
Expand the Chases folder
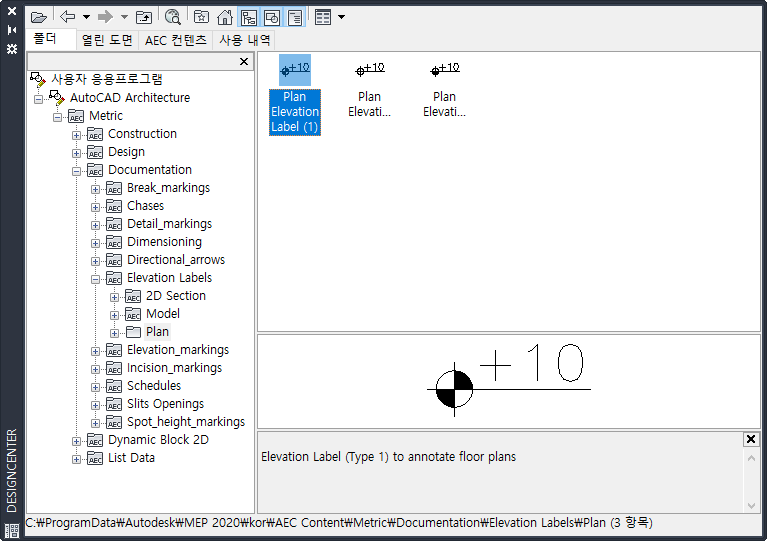click(x=95, y=207)
